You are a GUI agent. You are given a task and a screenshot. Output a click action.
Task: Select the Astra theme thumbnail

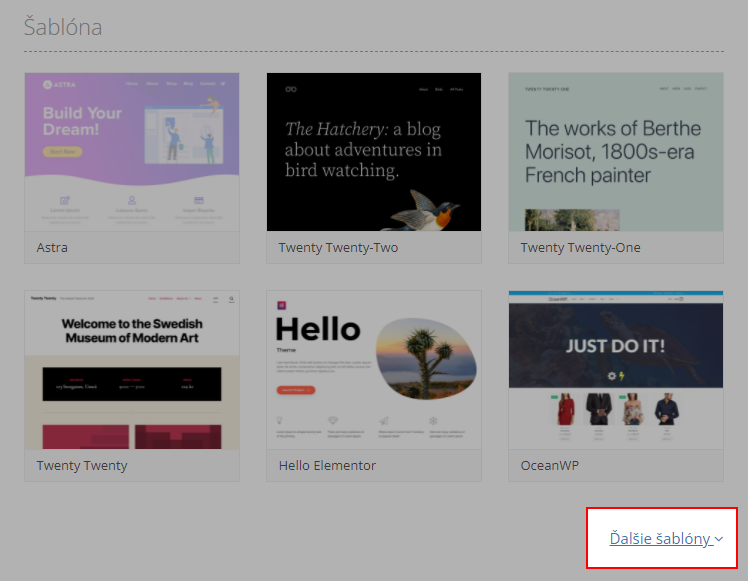132,152
